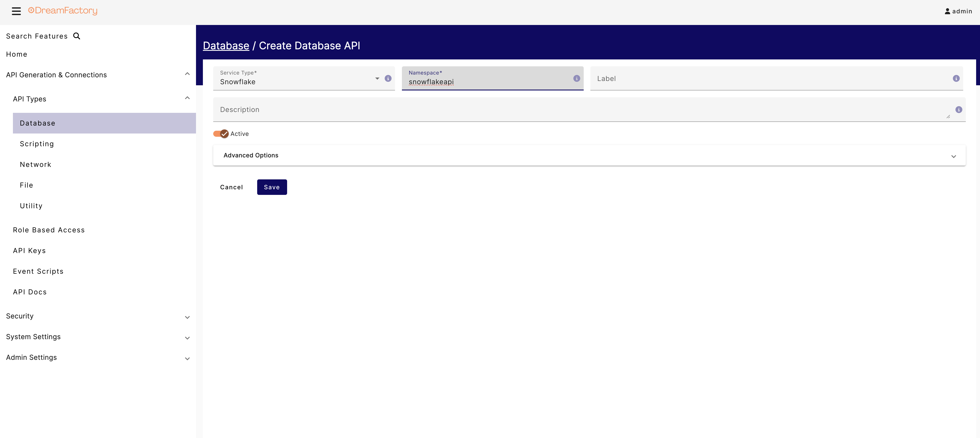Follow the Database breadcrumb link
This screenshot has width=980, height=438.
[x=226, y=46]
